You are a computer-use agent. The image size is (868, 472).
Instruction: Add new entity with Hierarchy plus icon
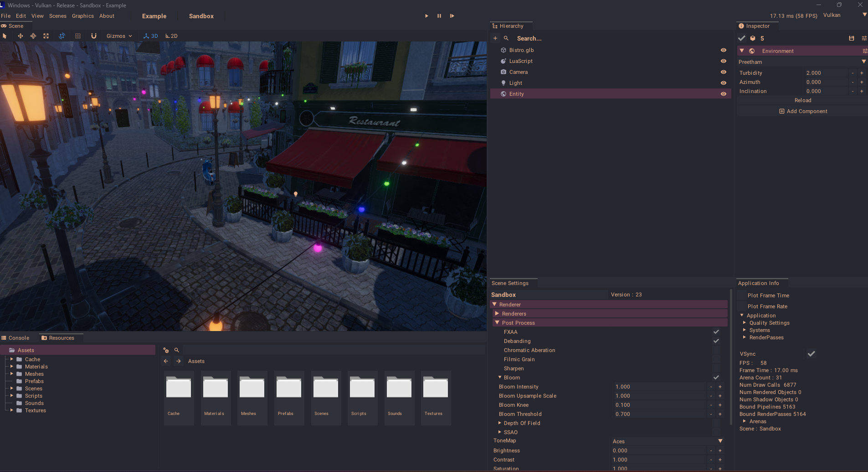tap(495, 38)
